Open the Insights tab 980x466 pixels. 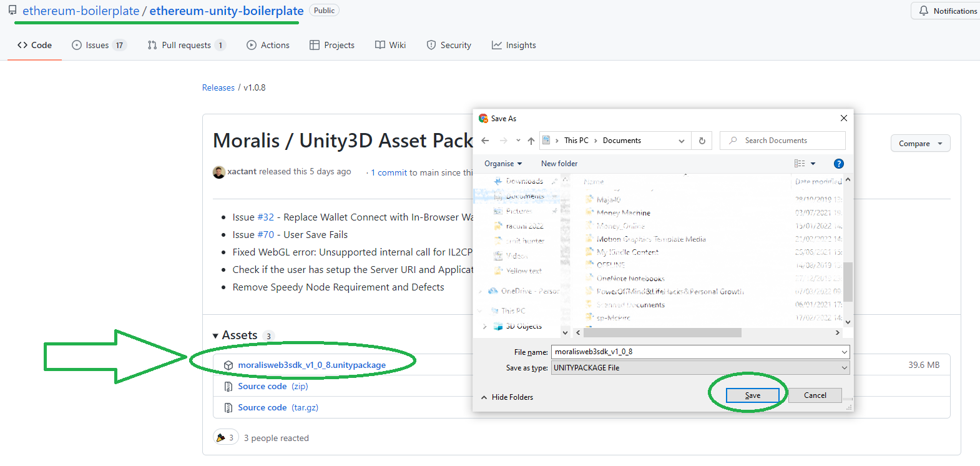coord(514,45)
